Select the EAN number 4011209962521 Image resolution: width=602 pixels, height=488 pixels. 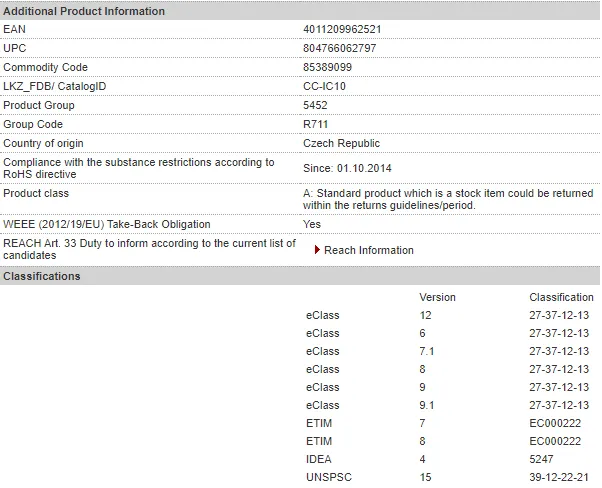tap(342, 30)
